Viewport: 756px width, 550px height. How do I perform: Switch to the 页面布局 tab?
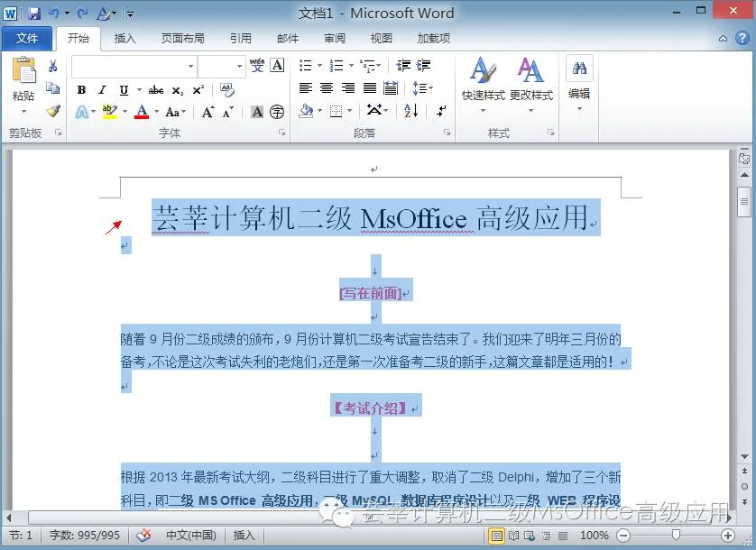point(182,38)
